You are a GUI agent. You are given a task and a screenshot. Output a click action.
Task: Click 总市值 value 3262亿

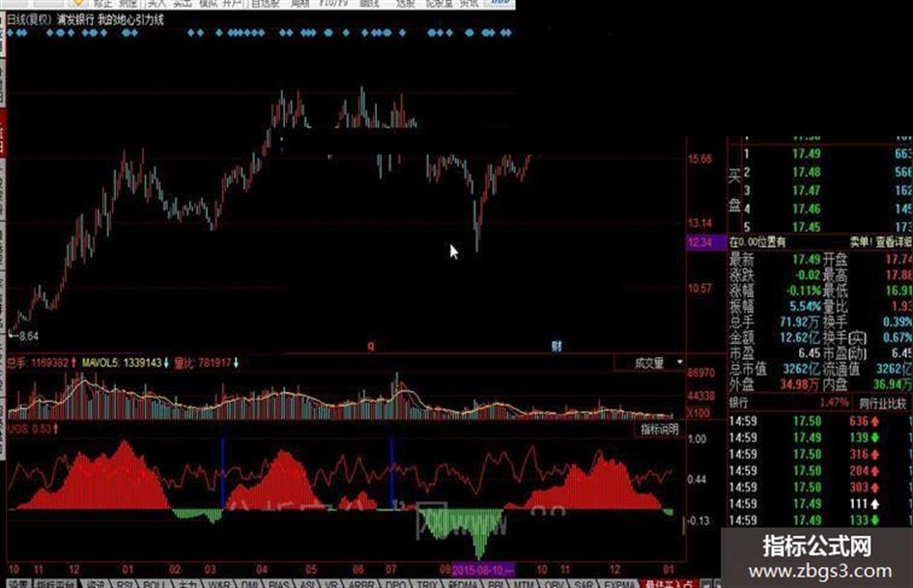pyautogui.click(x=801, y=369)
